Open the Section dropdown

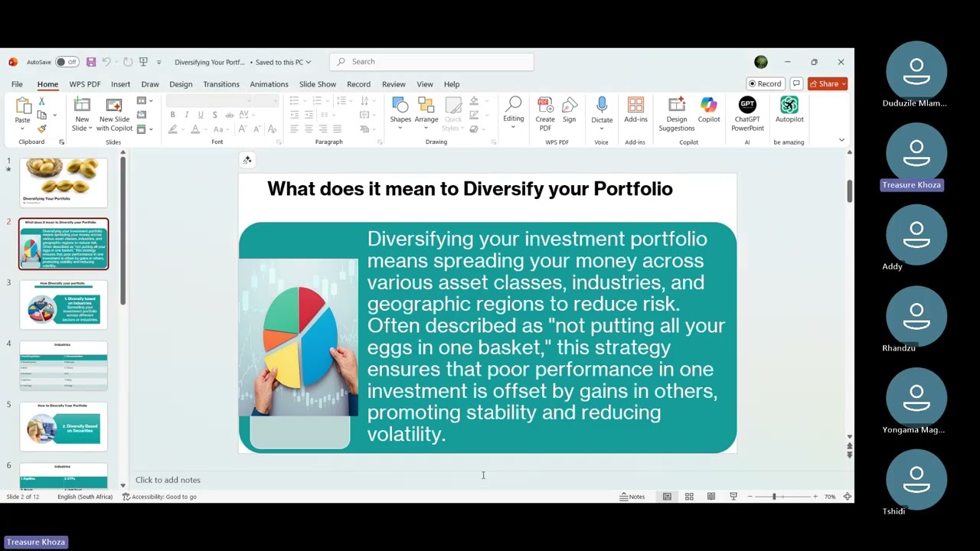145,129
